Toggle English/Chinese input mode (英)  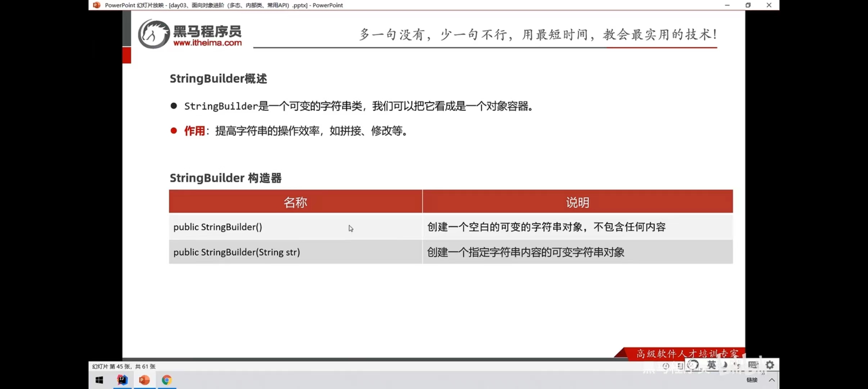(x=711, y=365)
